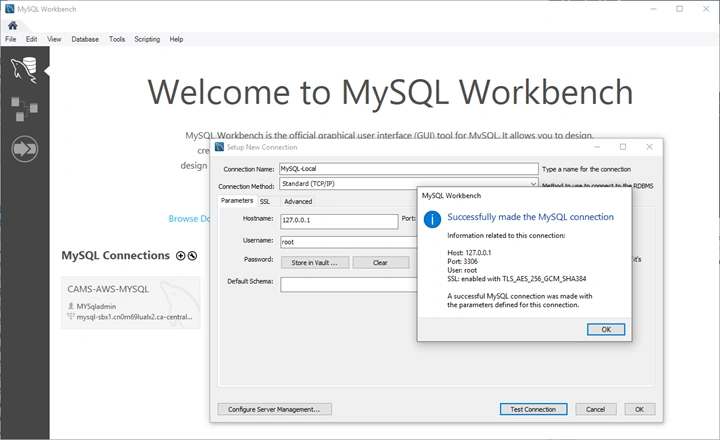720x440 pixels.
Task: Click the 'Welcome to MySQL Workbench' heading
Action: click(390, 92)
